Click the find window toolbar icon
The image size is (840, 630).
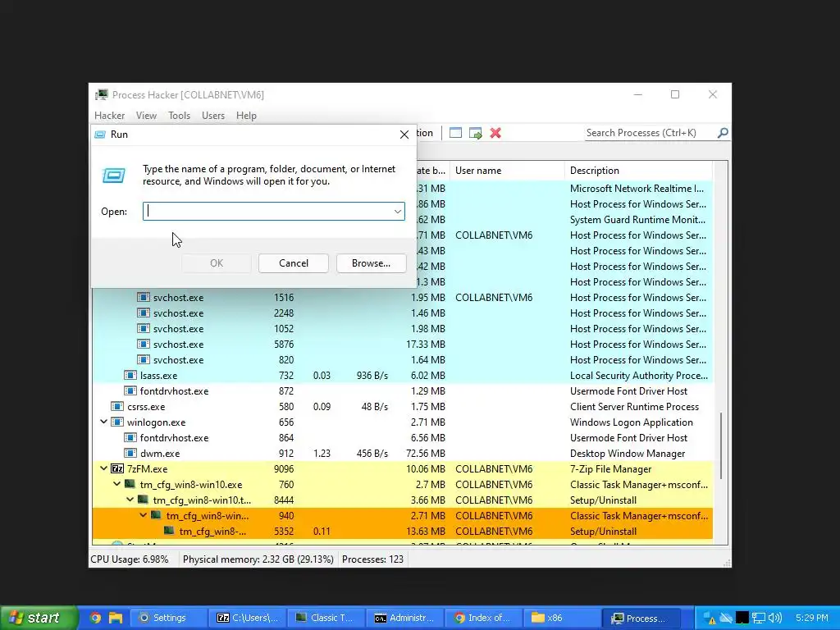pyautogui.click(x=455, y=133)
